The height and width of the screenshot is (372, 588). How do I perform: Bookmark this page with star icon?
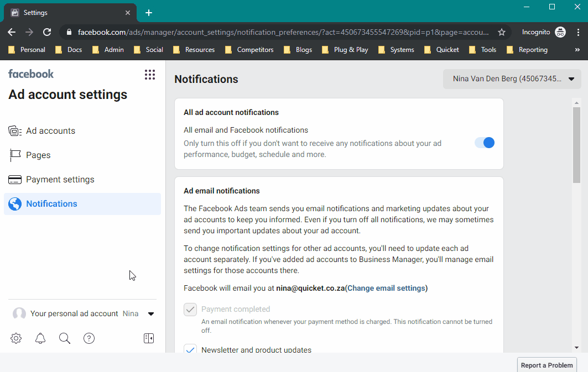pyautogui.click(x=502, y=32)
